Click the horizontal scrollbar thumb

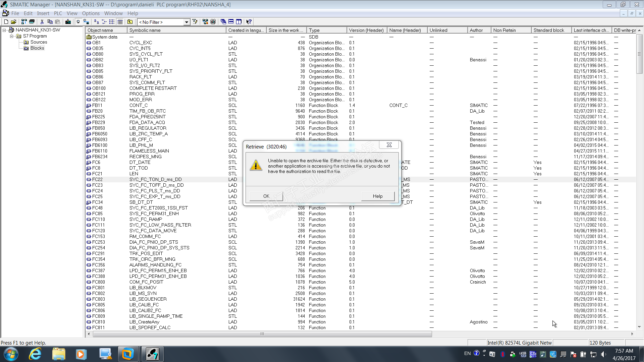pyautogui.click(x=262, y=334)
